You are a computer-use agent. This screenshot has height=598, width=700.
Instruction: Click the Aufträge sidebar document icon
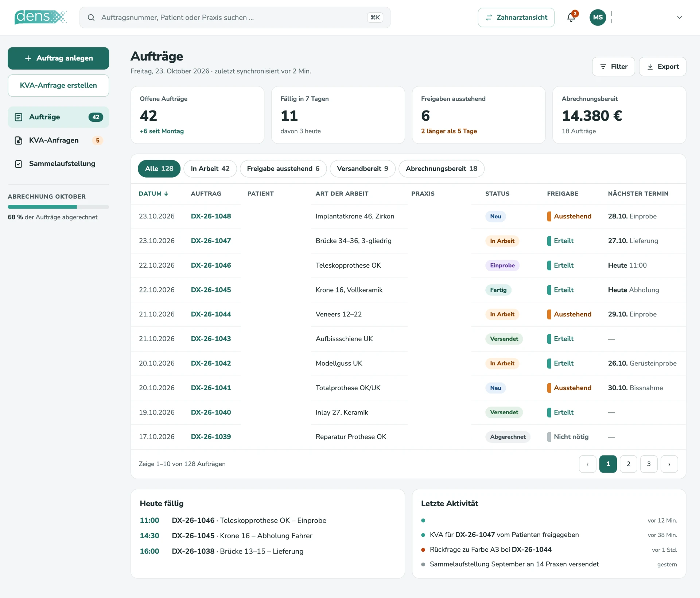pos(19,117)
